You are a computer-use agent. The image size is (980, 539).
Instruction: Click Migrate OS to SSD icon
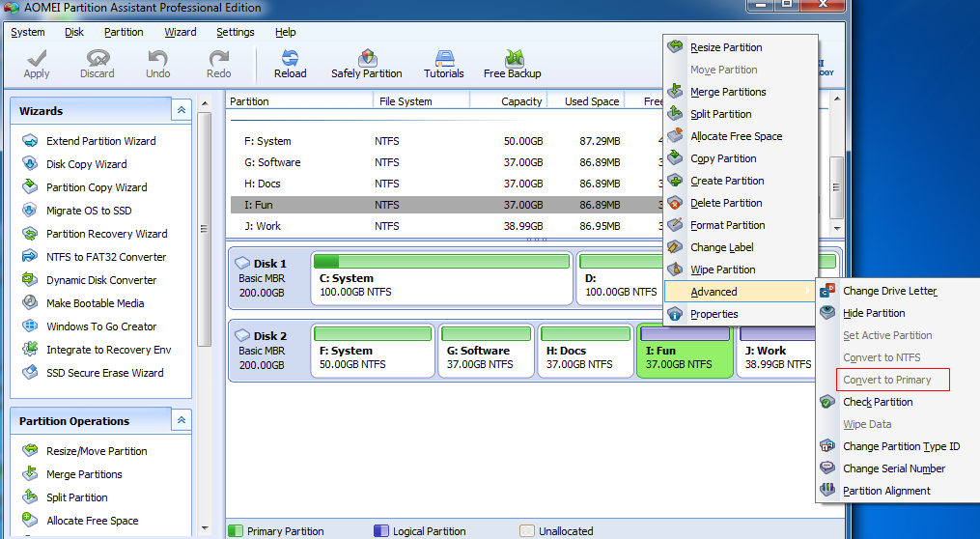(x=30, y=211)
